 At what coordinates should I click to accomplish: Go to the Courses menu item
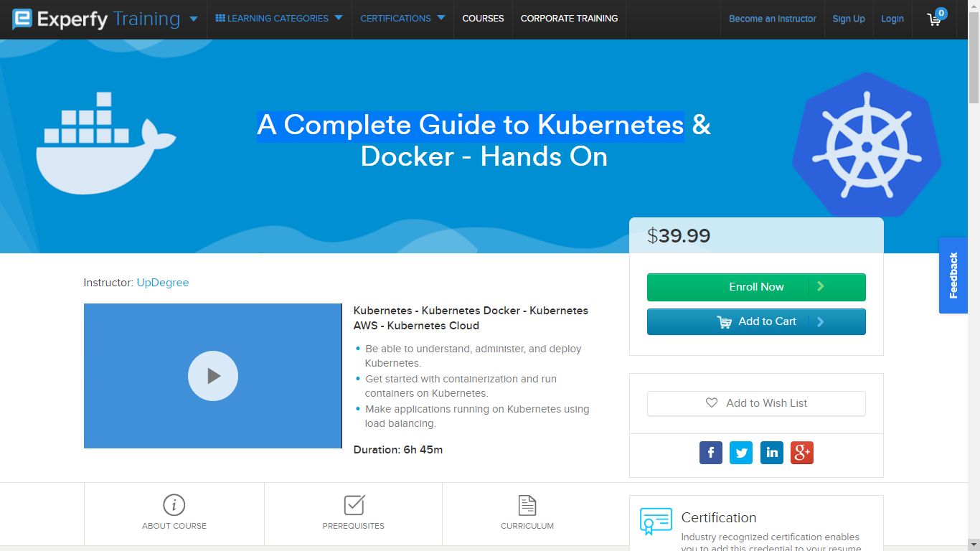pyautogui.click(x=483, y=19)
